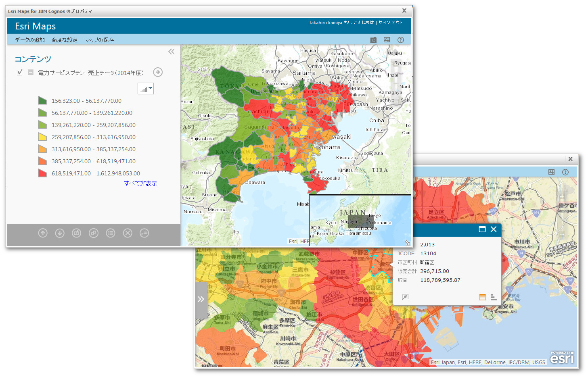Open the データの追加 menu

tap(30, 40)
